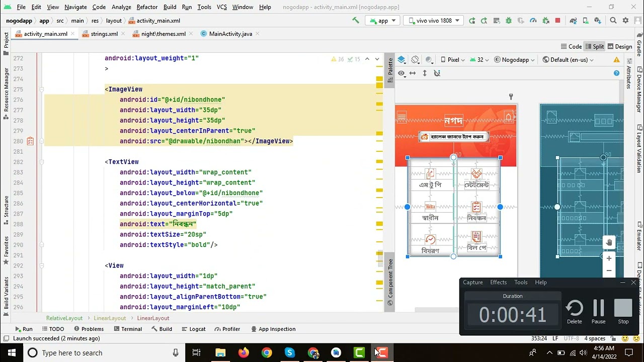
Task: Open the SDK Manager icon
Action: [597, 21]
